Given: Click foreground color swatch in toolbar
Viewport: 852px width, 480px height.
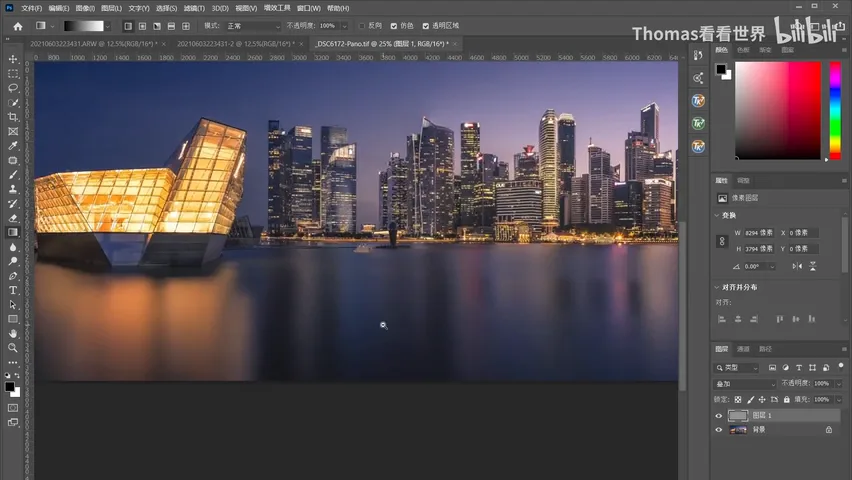Looking at the screenshot, I should [x=10, y=387].
